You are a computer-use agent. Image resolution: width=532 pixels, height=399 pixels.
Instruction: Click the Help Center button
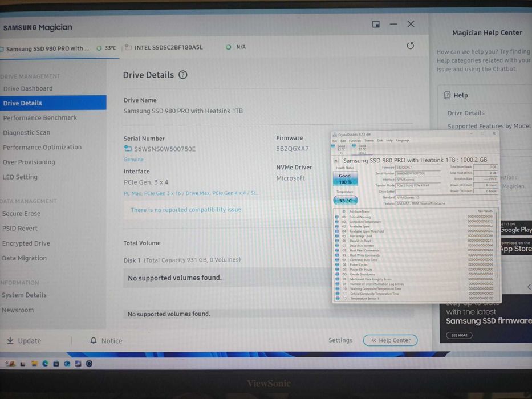(390, 340)
